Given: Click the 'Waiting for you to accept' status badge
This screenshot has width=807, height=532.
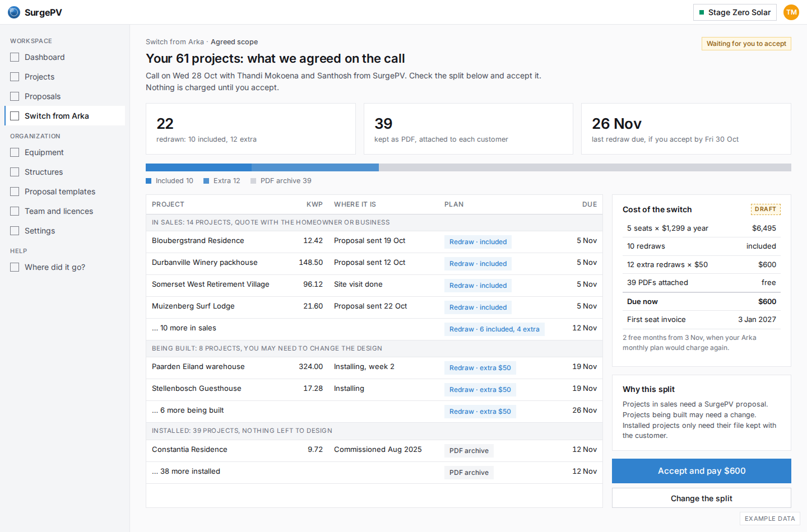Looking at the screenshot, I should tap(746, 44).
